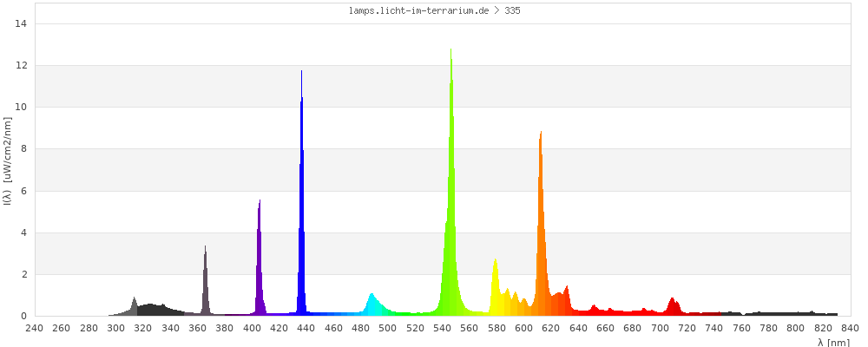Viewport: 868px width, 347px height.
Task: Select the small red bump near 708 nm
Action: pos(672,307)
